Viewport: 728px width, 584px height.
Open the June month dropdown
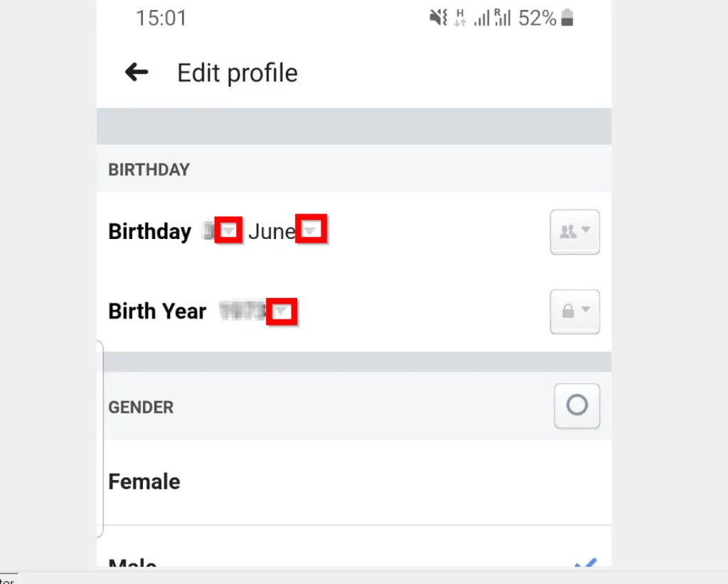[x=311, y=229]
